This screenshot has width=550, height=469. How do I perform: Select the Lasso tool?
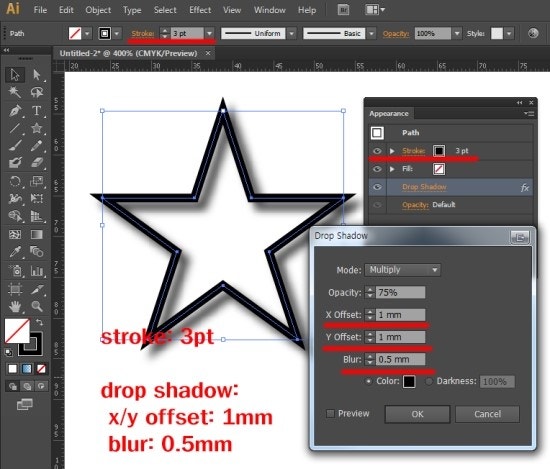(x=36, y=92)
